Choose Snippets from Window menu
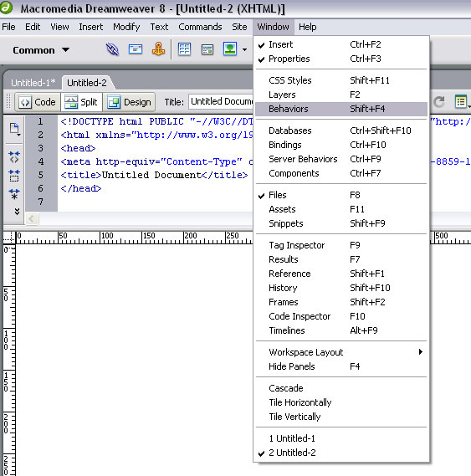 coord(341,223)
